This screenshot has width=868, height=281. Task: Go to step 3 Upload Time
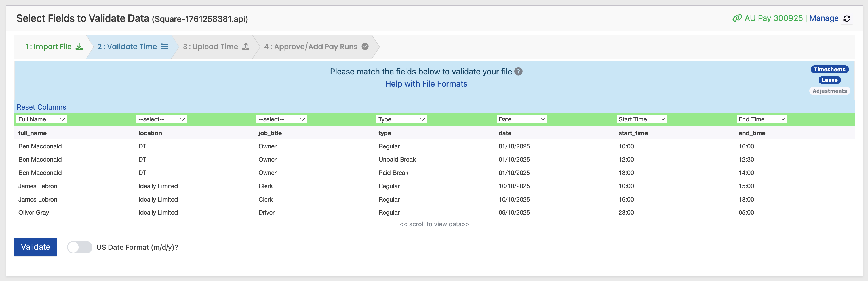[210, 47]
